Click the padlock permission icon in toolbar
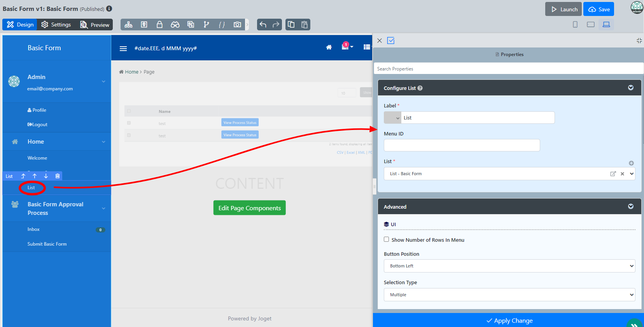Image resolution: width=644 pixels, height=327 pixels. (x=159, y=25)
